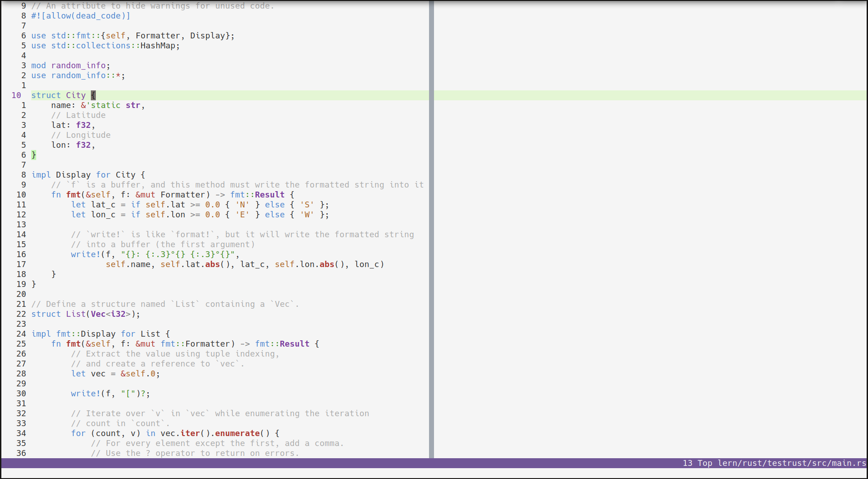Screen dimensions: 868x479
Task: Click 'impl fmt::Display for List {' line
Action: [101, 334]
